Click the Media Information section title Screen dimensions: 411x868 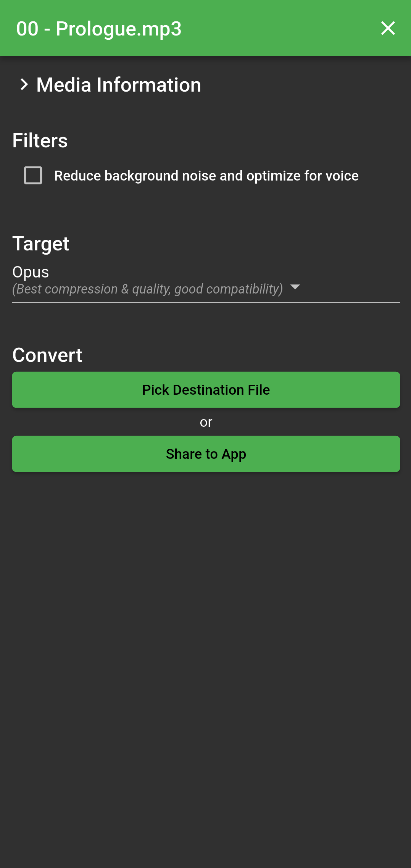(118, 85)
